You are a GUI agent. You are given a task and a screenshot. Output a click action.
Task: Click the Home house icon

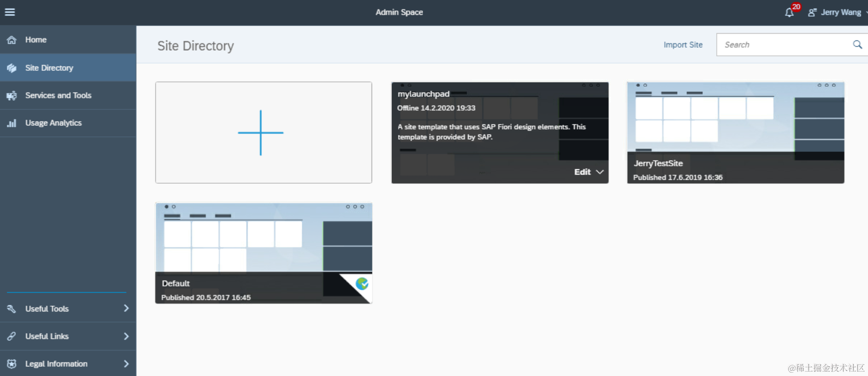coord(12,40)
